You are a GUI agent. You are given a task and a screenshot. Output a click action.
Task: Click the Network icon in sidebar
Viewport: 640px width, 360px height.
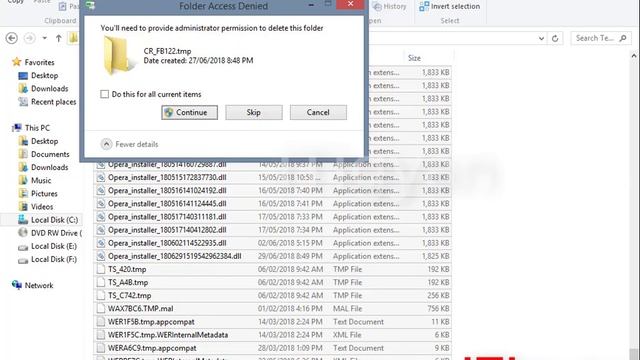17,285
